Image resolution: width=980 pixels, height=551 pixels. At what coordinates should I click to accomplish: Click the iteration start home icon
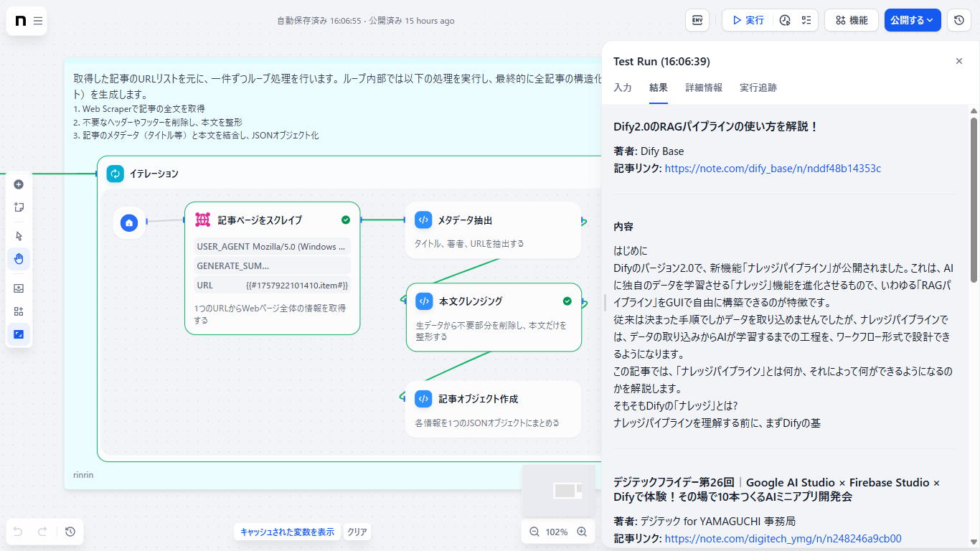coord(129,222)
